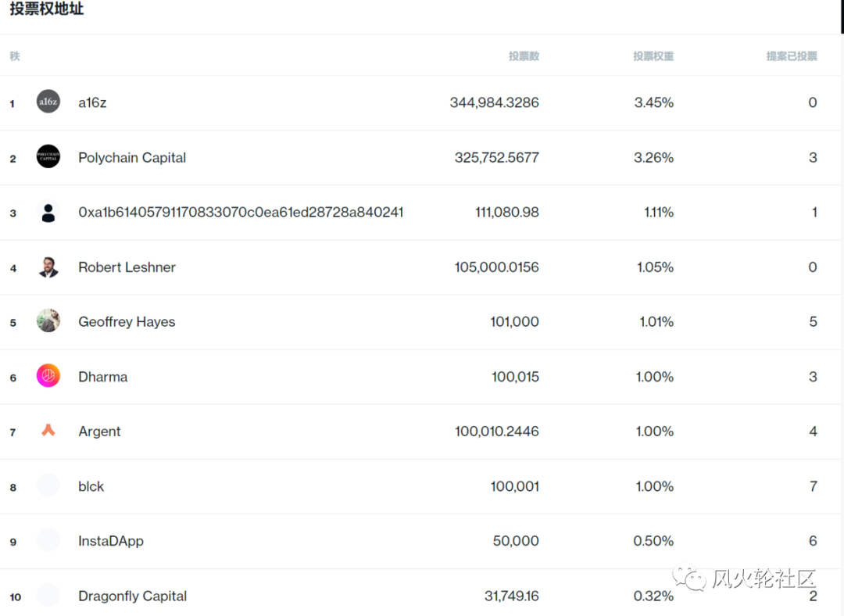
Task: Sort by 投票数 column header
Action: [x=524, y=56]
